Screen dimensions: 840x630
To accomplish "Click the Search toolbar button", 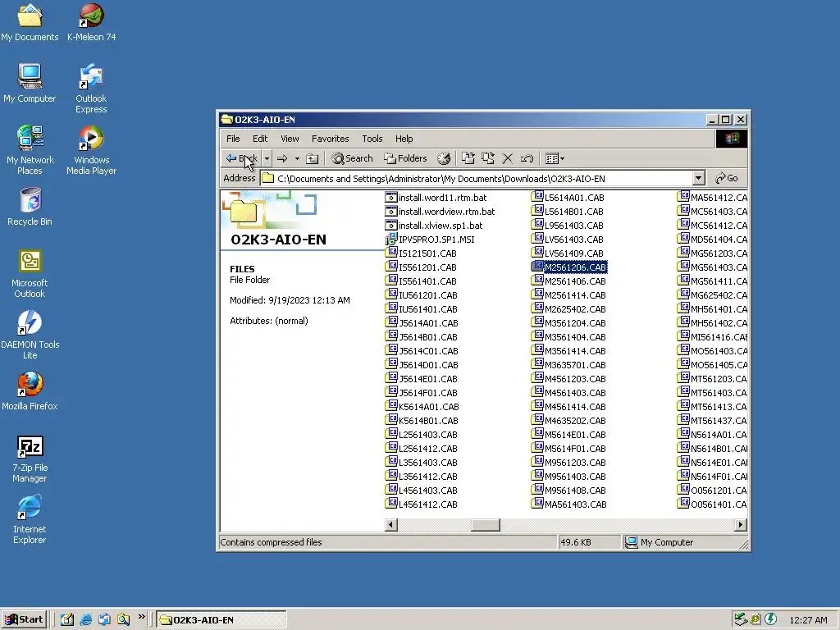I will coord(352,158).
